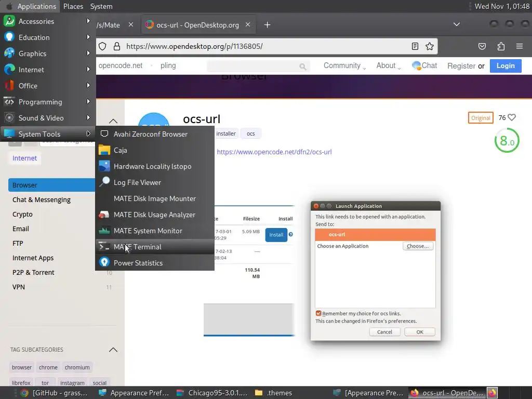Screen dimensions: 532x399
Task: Open Caja file manager icon
Action: click(104, 150)
